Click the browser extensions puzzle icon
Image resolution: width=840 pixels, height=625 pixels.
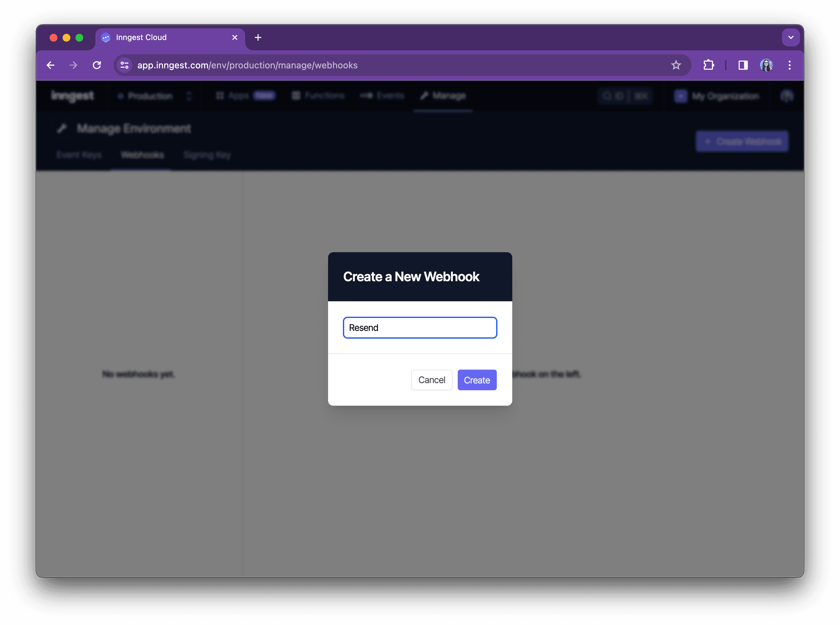pyautogui.click(x=708, y=65)
